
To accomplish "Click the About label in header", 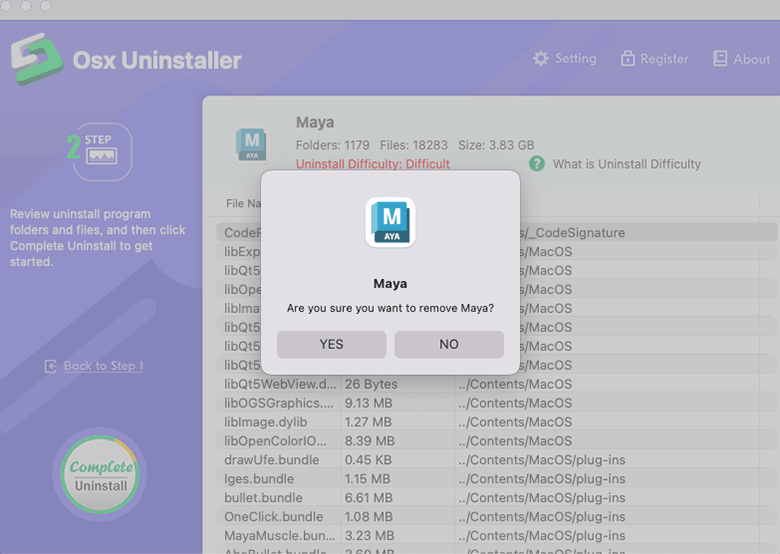I will pos(752,59).
